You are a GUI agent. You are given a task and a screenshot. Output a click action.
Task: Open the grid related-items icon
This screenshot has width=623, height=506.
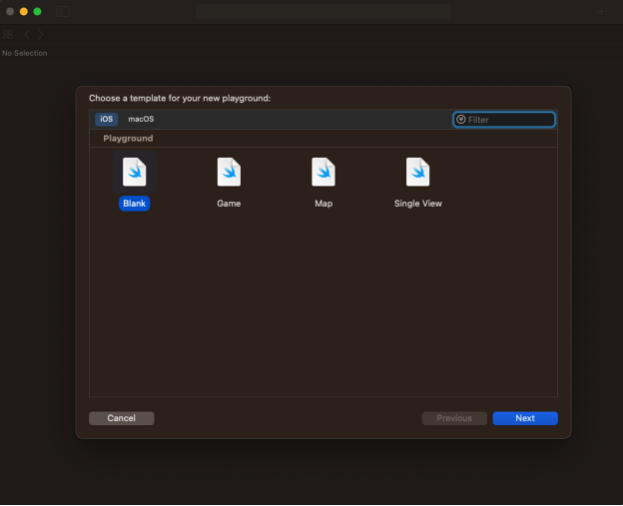click(x=8, y=35)
